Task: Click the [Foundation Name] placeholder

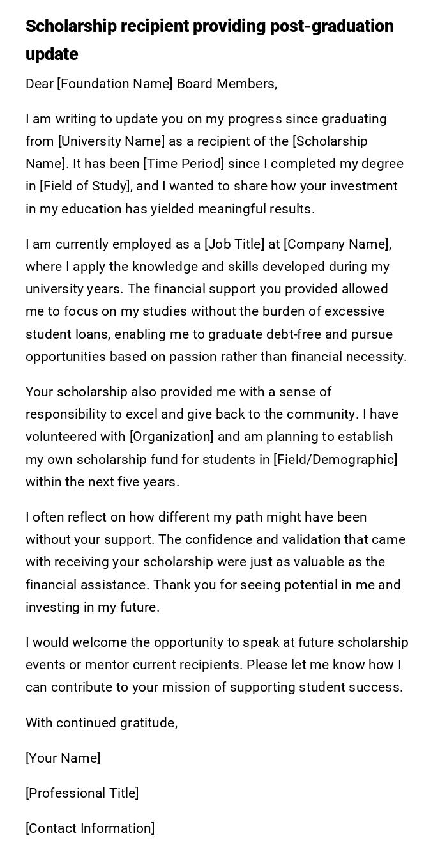Action: click(115, 84)
